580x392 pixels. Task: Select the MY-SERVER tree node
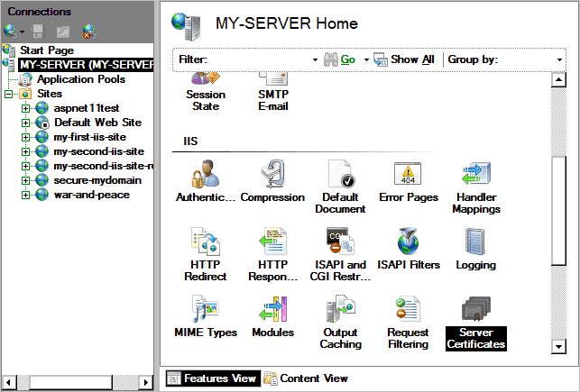coord(86,65)
